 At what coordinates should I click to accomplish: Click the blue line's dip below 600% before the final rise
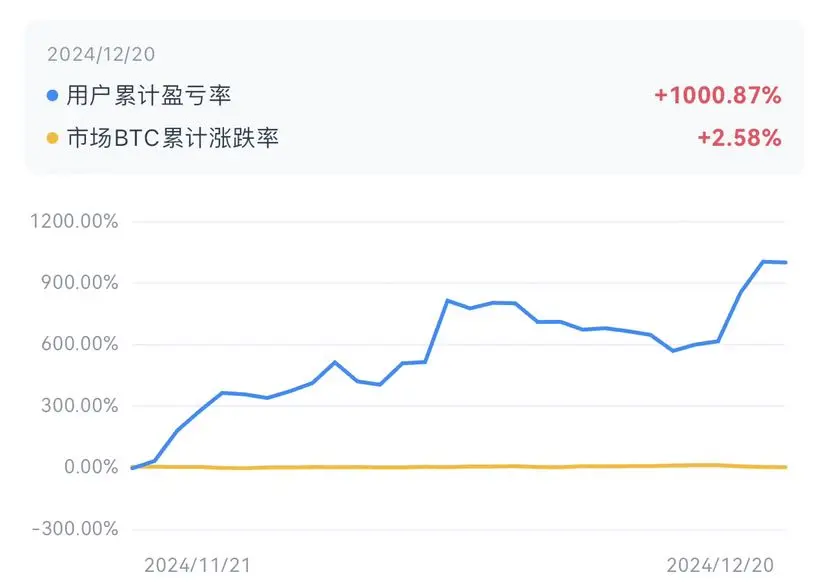coord(673,351)
